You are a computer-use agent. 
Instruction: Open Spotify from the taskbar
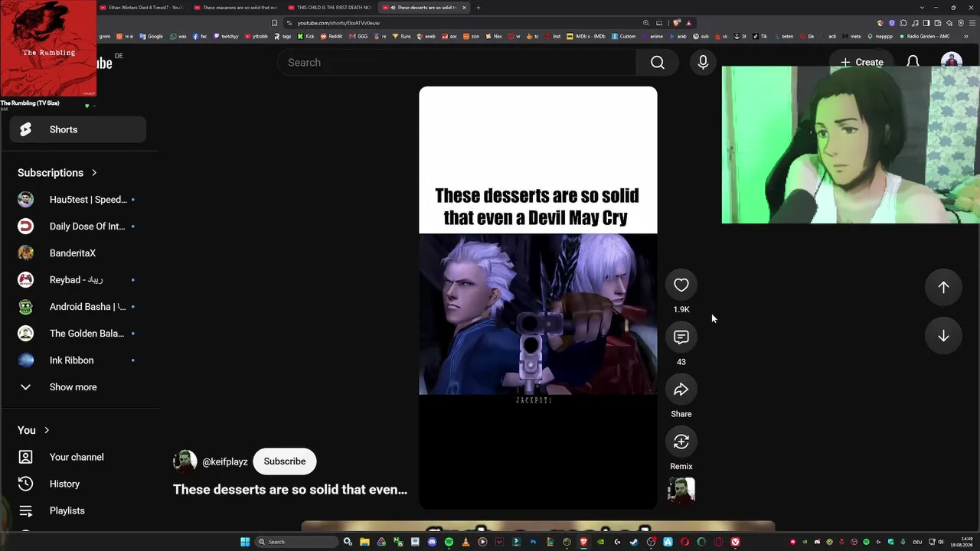(x=449, y=542)
